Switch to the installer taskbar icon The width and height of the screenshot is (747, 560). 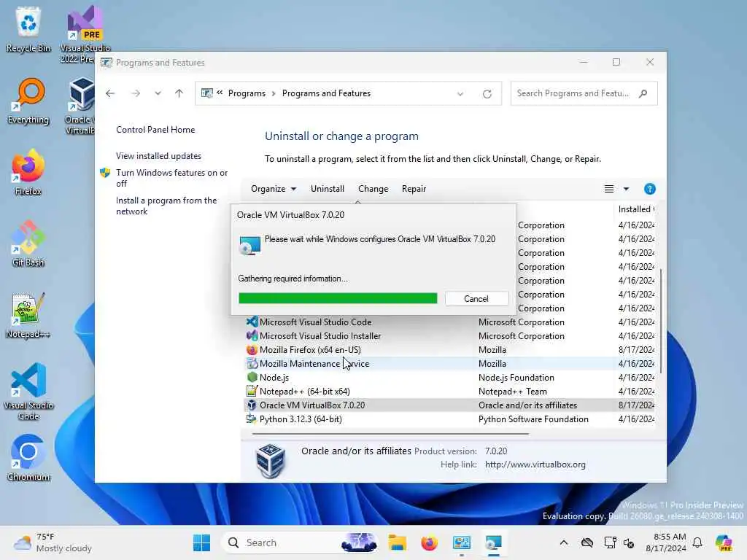494,542
